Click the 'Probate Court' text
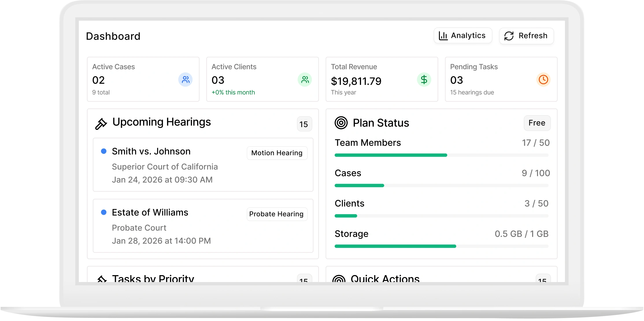 click(139, 228)
